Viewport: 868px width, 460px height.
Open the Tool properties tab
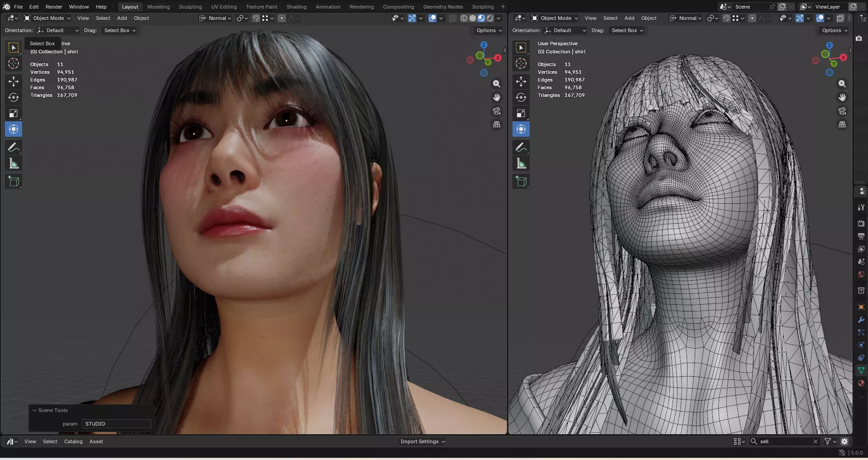[861, 207]
